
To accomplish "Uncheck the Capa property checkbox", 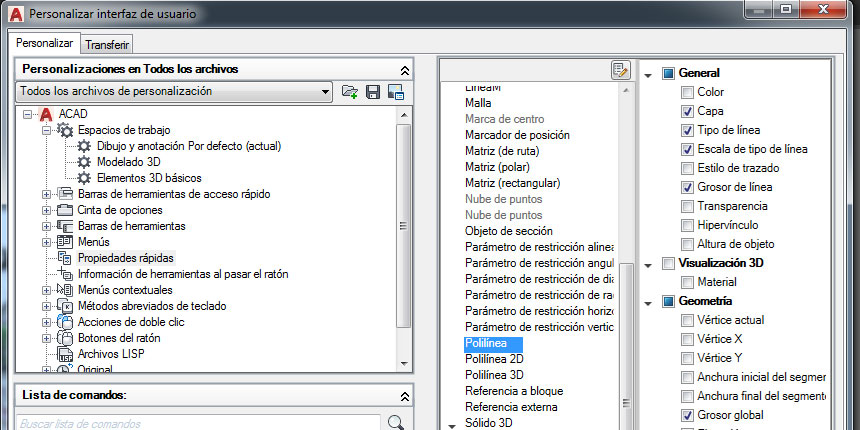I will [687, 111].
